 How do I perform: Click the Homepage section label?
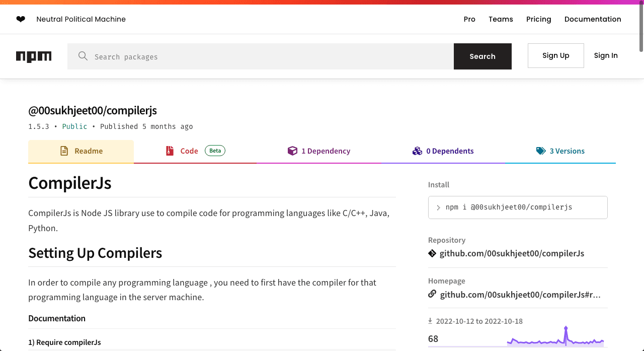pos(447,281)
